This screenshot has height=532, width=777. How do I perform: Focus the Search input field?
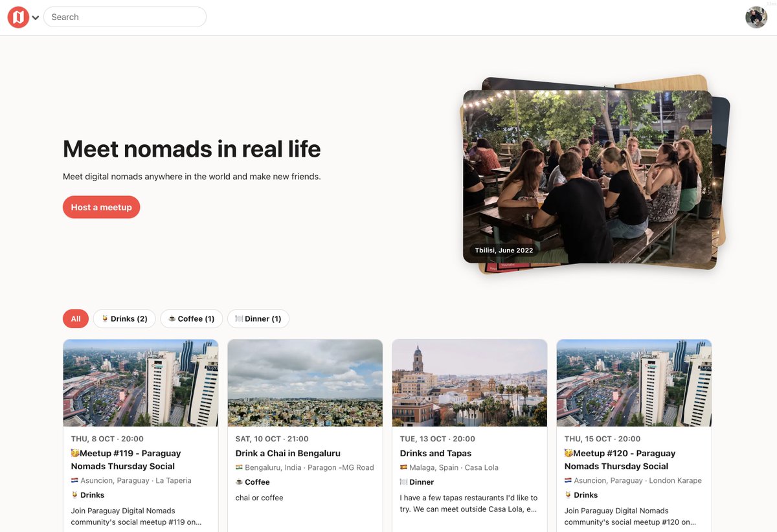click(125, 17)
